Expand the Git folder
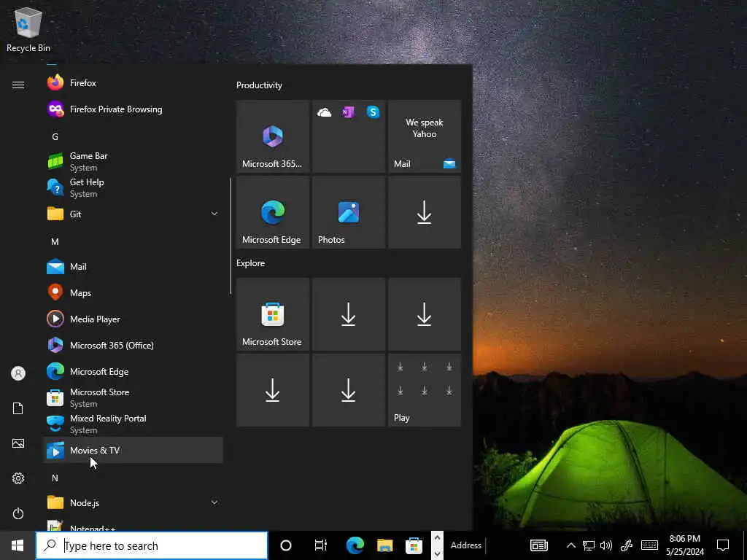 [133, 214]
